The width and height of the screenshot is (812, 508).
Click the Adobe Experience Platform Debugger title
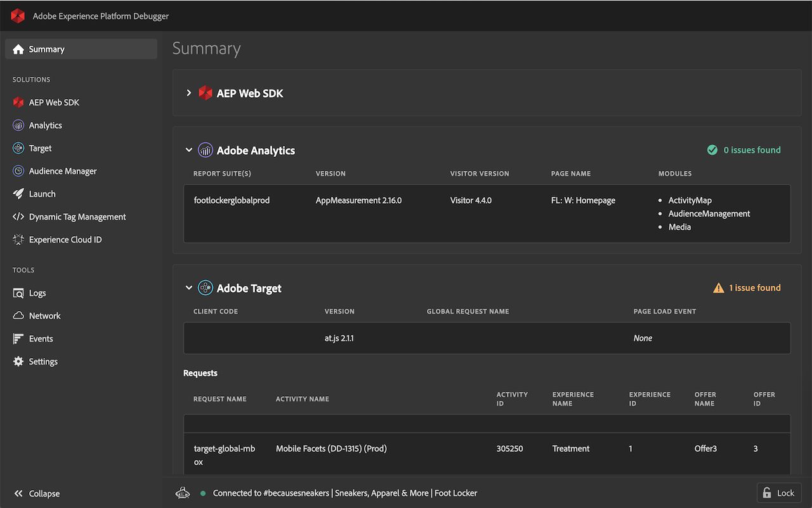[100, 17]
